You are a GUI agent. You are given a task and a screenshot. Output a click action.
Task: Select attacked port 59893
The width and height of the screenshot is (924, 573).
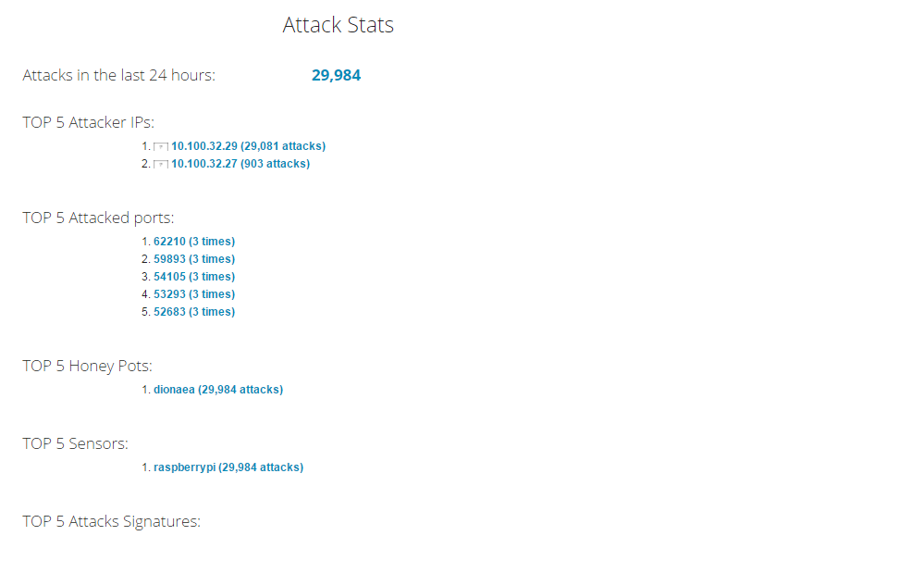[x=194, y=259]
